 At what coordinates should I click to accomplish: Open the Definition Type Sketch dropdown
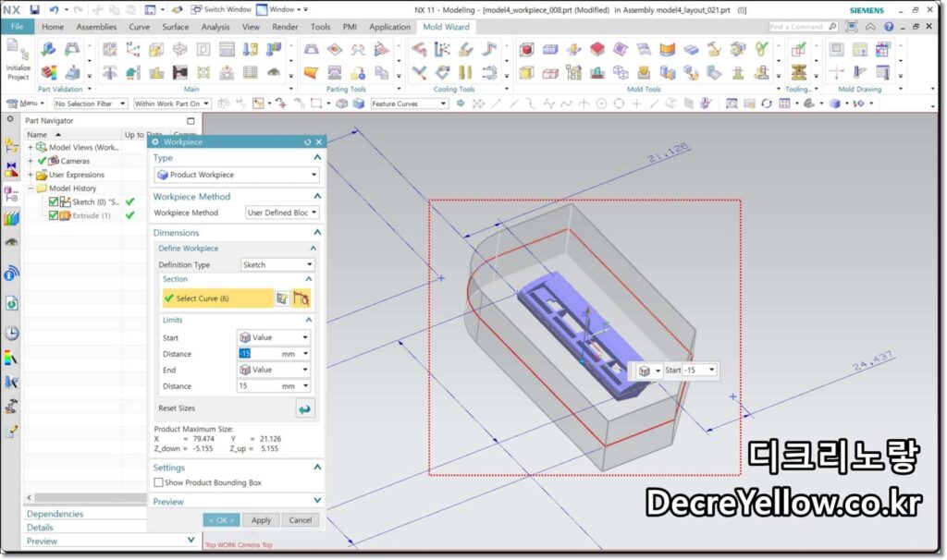(x=277, y=265)
